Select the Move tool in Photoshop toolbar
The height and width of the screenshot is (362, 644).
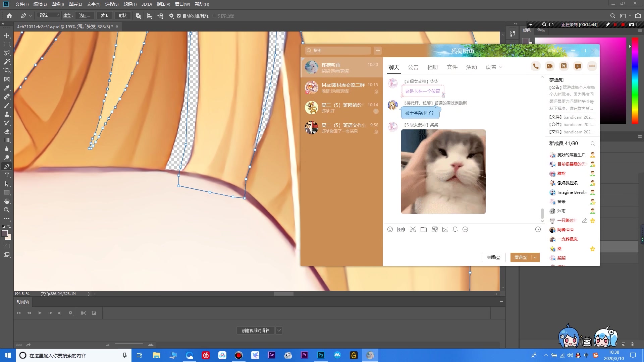point(7,36)
